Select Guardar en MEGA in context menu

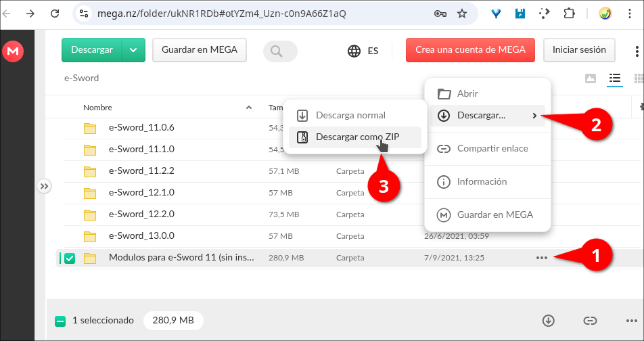point(487,214)
